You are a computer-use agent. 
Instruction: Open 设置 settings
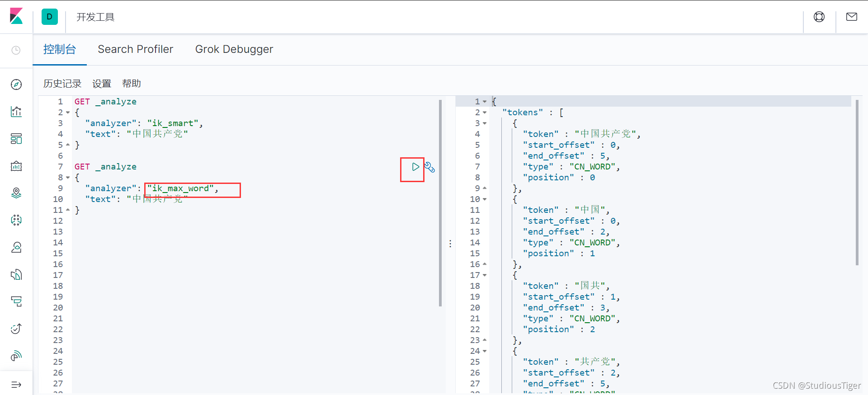(102, 84)
